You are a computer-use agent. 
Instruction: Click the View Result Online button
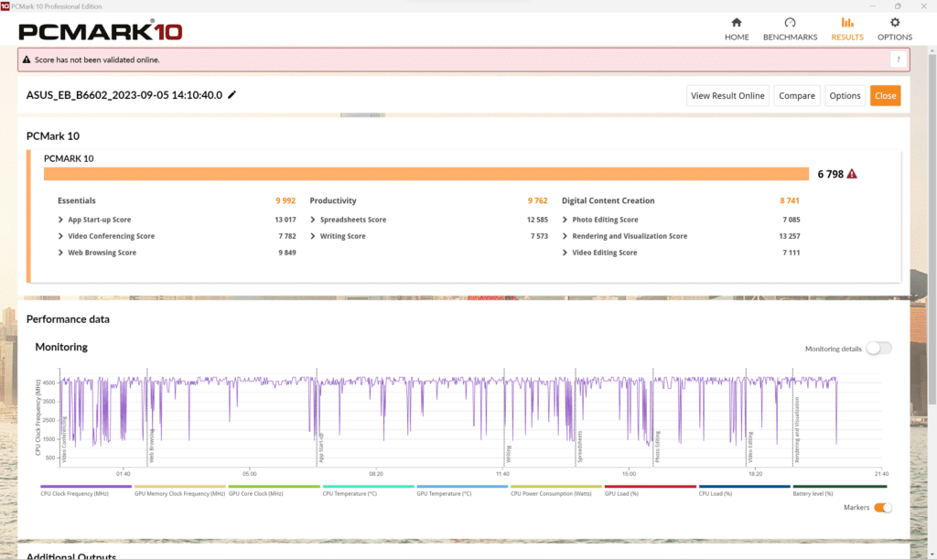point(727,96)
